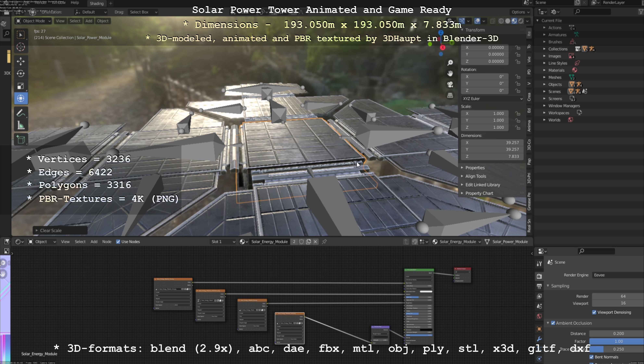Viewport: 644px width, 364px height.
Task: Disable the Use Nodes checkbox
Action: [x=118, y=242]
